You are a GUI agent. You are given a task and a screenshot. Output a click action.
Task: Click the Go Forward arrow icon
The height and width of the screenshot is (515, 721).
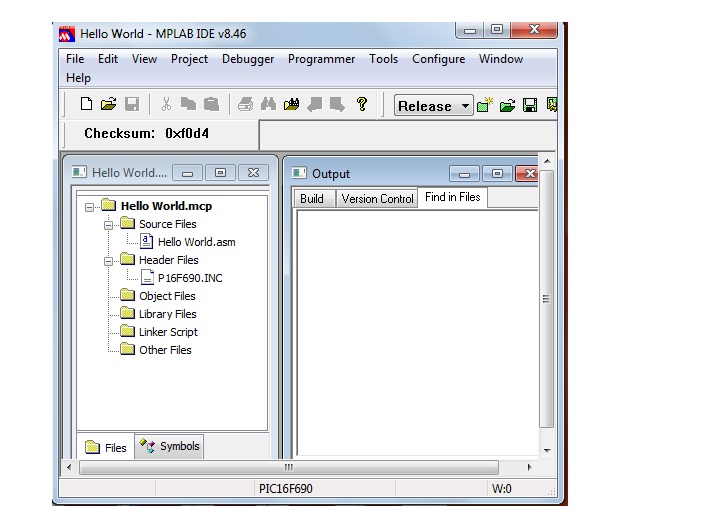pos(337,104)
